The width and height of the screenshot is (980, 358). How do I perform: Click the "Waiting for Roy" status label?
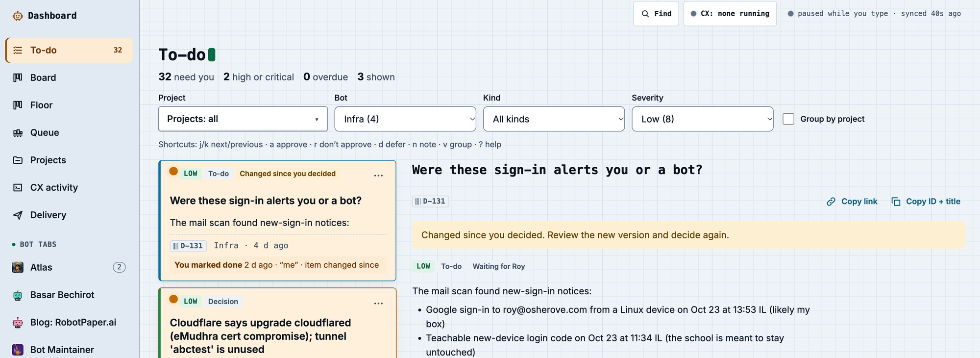[499, 266]
